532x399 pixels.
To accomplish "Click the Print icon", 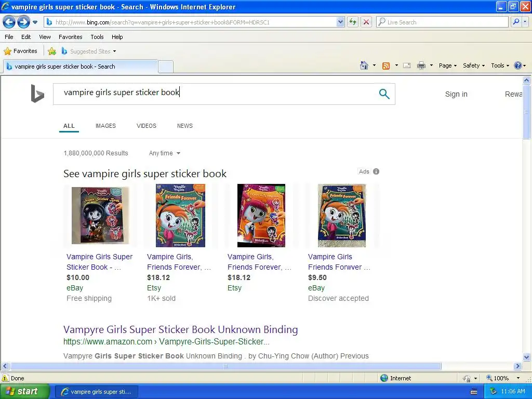I will [x=421, y=65].
